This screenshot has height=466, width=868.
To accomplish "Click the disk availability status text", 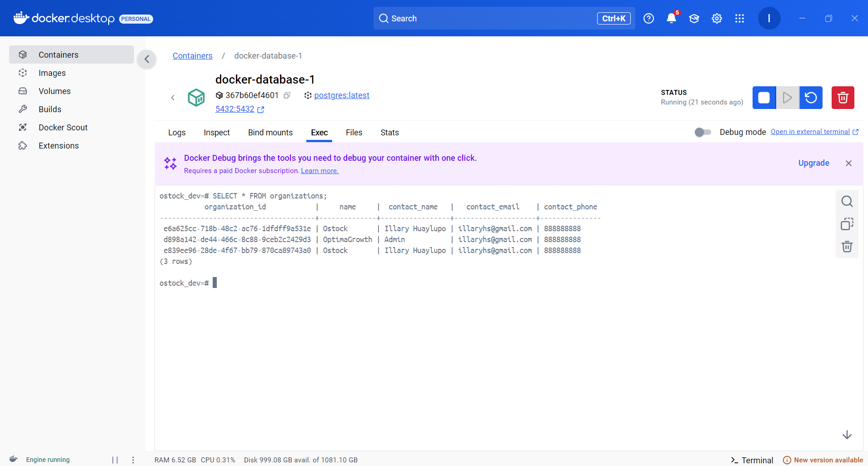I will coord(301,460).
